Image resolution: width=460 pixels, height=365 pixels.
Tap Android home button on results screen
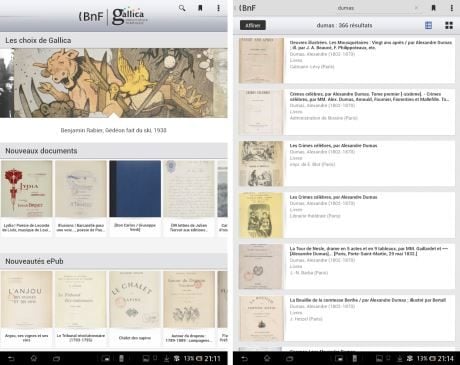coord(267,359)
